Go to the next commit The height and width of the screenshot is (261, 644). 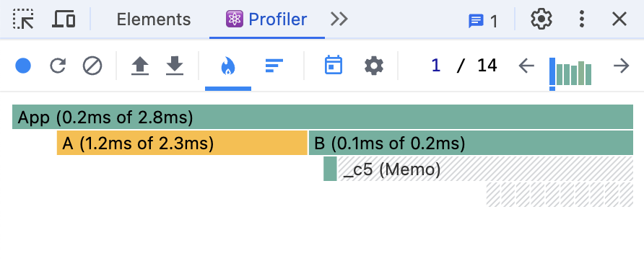click(x=621, y=66)
